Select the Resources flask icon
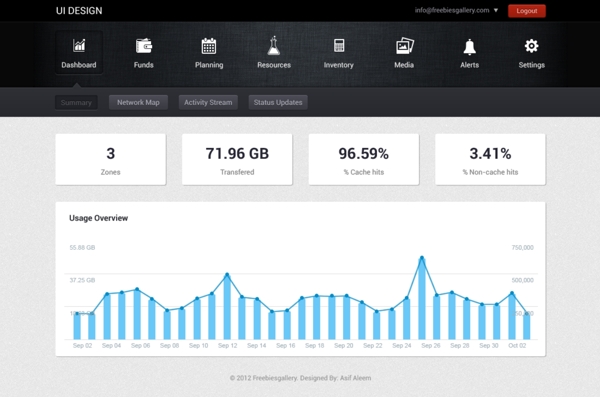 coord(274,46)
